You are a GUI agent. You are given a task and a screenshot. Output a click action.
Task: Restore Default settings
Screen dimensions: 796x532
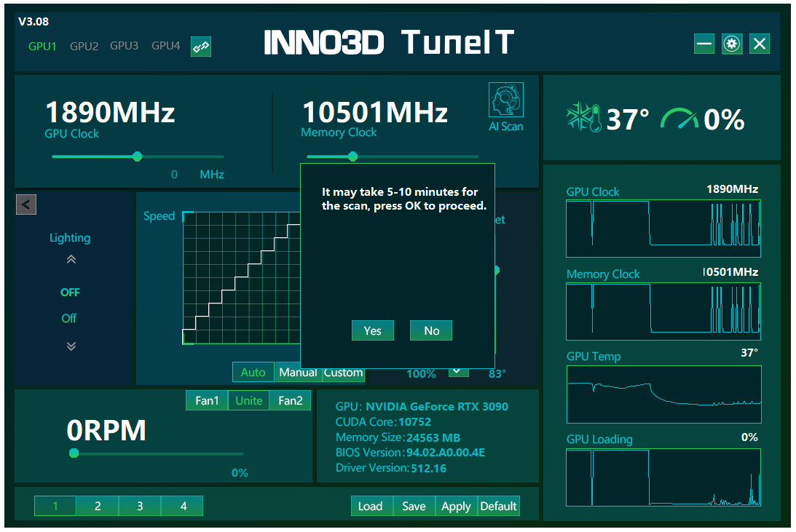tap(499, 506)
